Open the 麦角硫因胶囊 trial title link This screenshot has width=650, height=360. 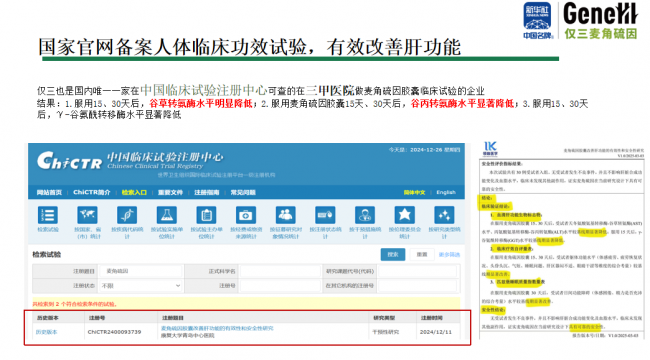[x=217, y=328]
